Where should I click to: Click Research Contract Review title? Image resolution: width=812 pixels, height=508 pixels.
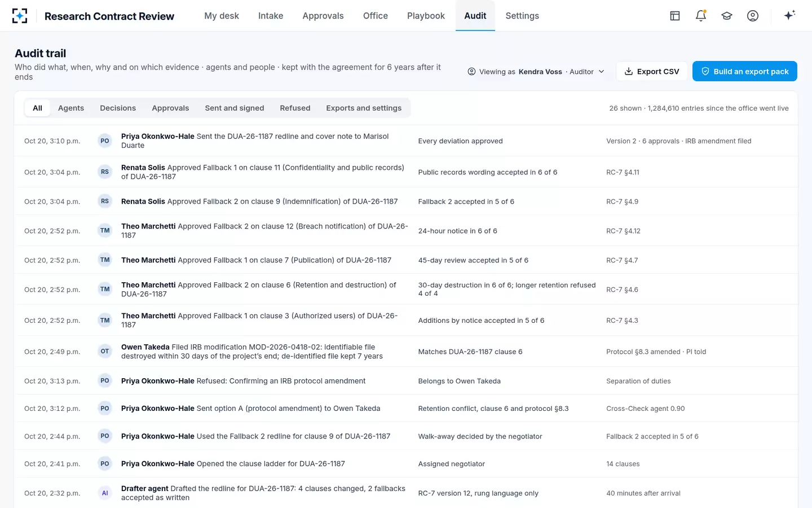109,16
